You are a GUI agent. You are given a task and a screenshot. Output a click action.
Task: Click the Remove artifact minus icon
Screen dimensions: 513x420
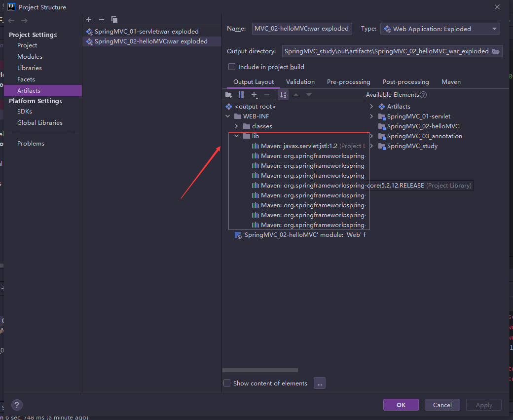pyautogui.click(x=102, y=20)
